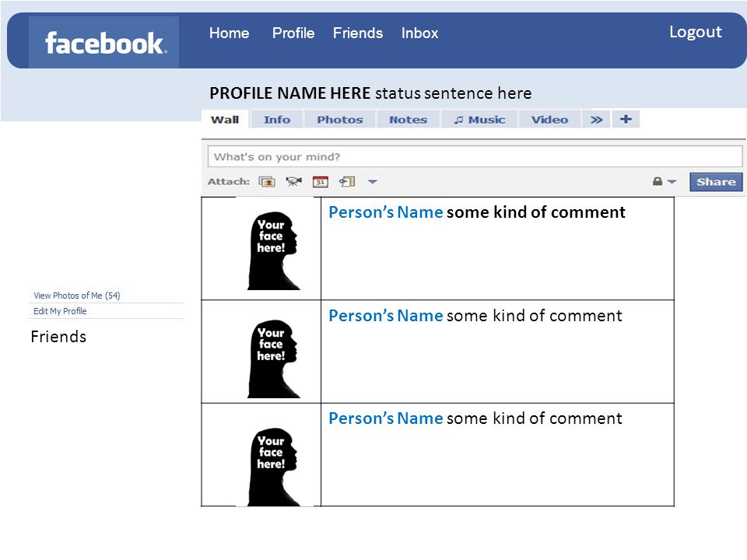Click the Friends heading in sidebar
The height and width of the screenshot is (560, 747).
click(58, 337)
